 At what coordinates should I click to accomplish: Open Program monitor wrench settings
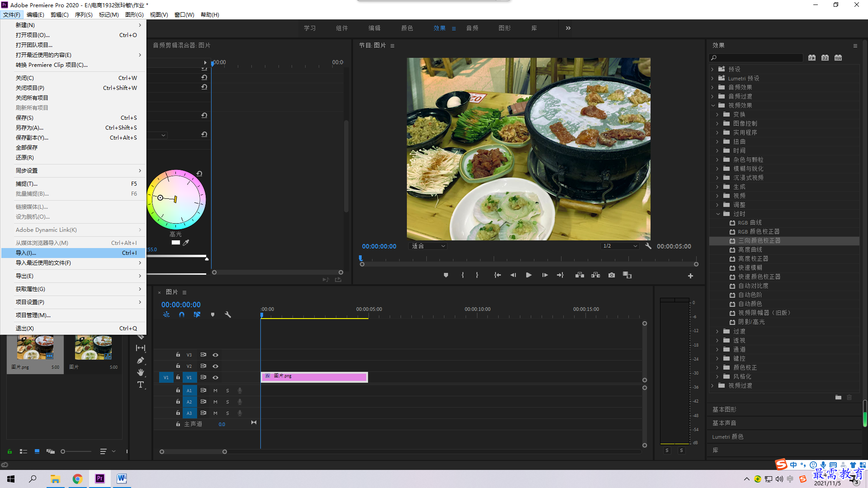(648, 246)
